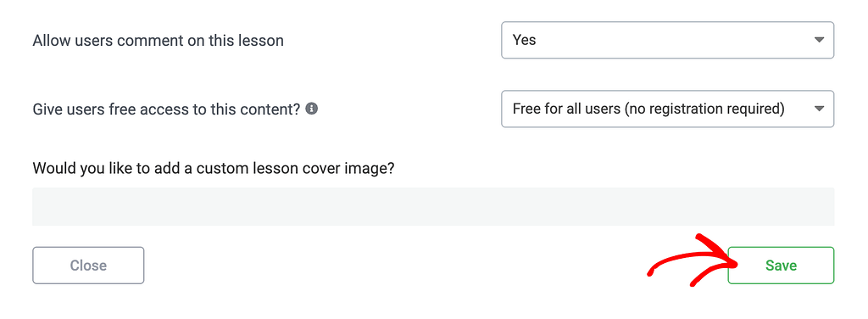
Task: Click the Save button
Action: [781, 266]
